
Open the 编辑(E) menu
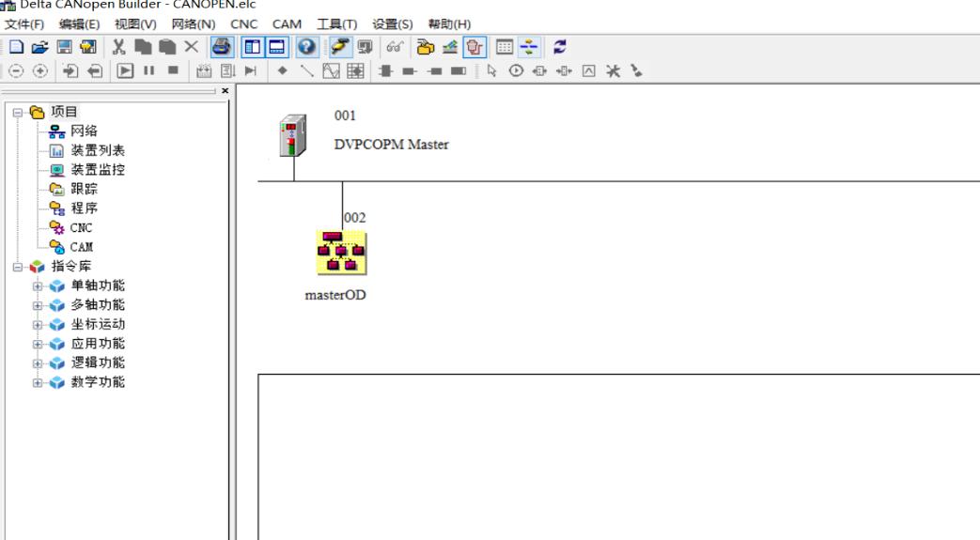(x=79, y=23)
